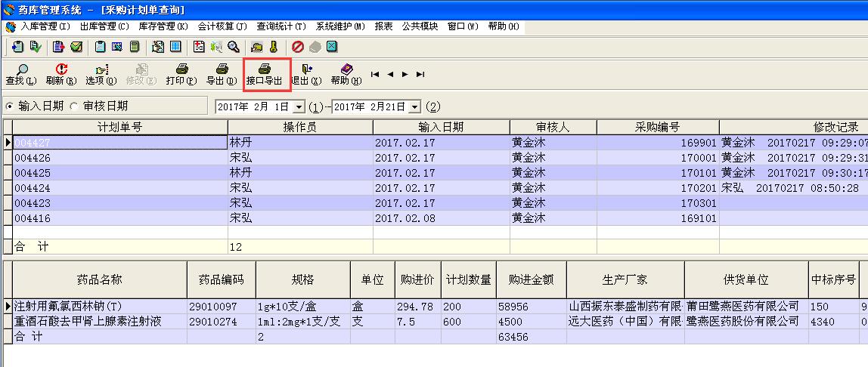The image size is (868, 367).
Task: Click the blue screen picture toolbar icon
Action: coord(116,47)
